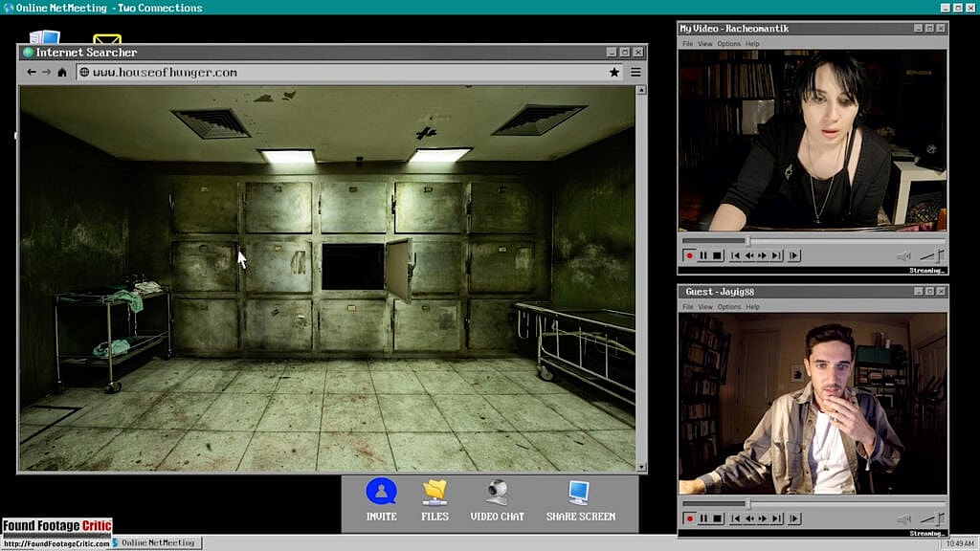Screen dimensions: 980x551
Task: Bookmark page with the star icon
Action: click(614, 72)
